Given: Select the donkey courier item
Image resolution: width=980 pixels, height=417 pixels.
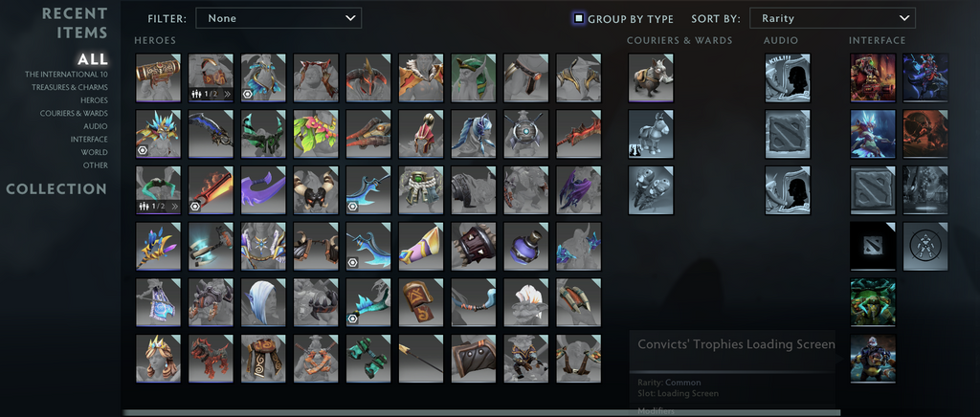Looking at the screenshot, I should pos(651,134).
